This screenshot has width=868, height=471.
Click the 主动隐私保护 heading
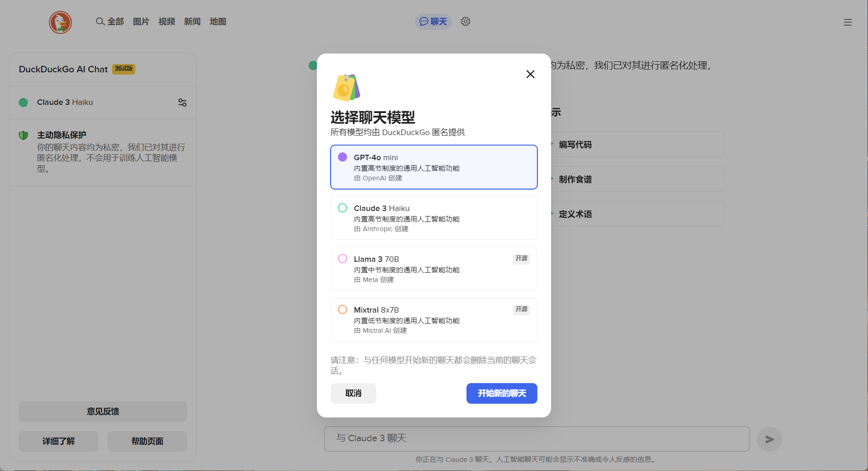(x=62, y=135)
